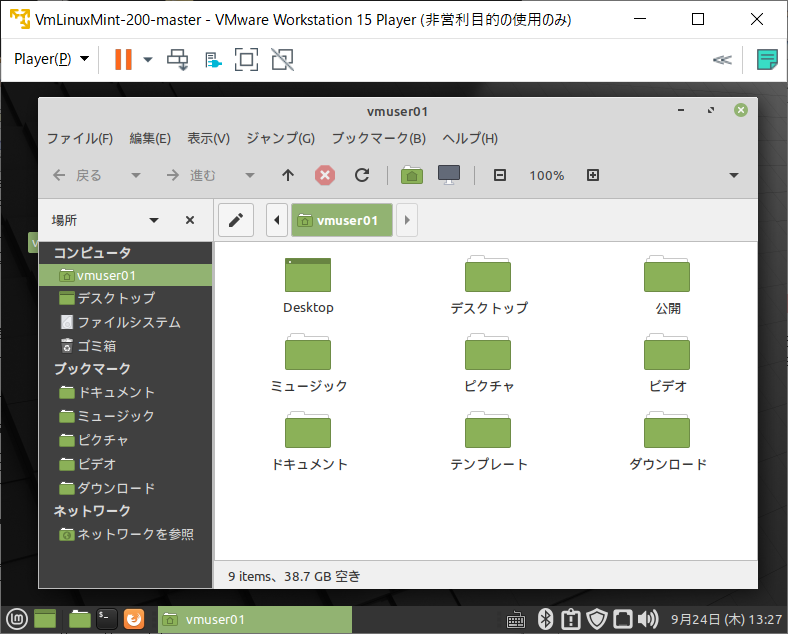This screenshot has height=634, width=788.
Task: Send Ctrl+Alt+Del to the virtual machine
Action: [178, 59]
